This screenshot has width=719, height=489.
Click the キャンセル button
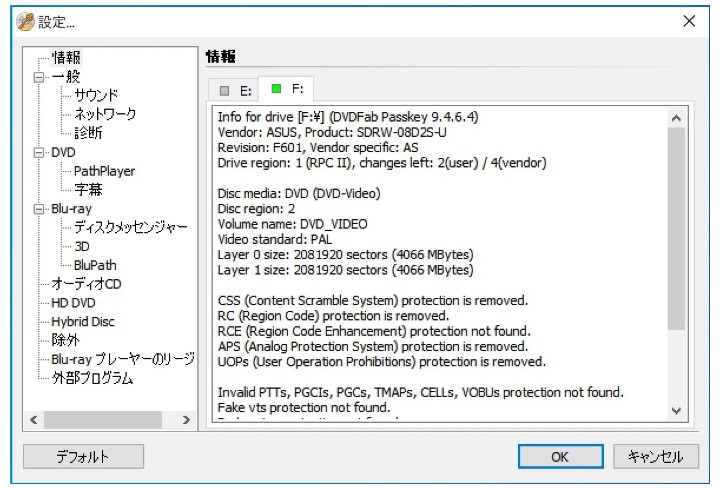(x=656, y=456)
